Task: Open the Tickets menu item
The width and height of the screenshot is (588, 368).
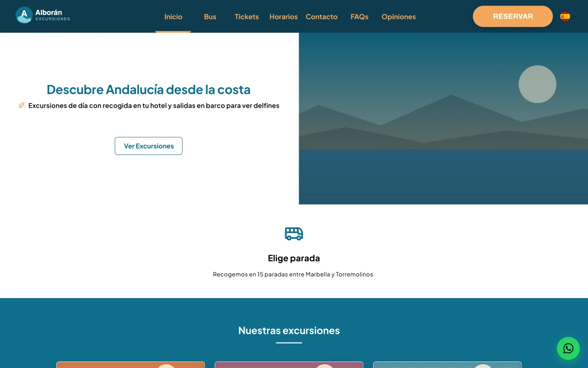Action: 247,17
